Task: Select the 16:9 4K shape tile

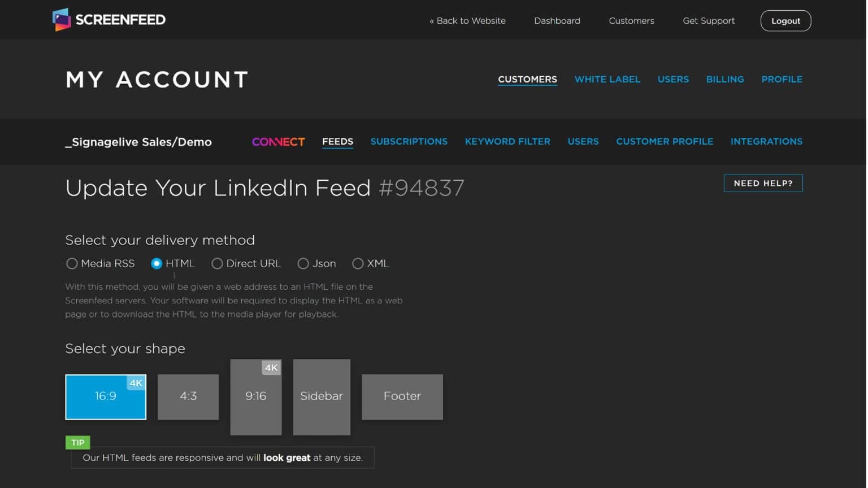Action: point(106,396)
